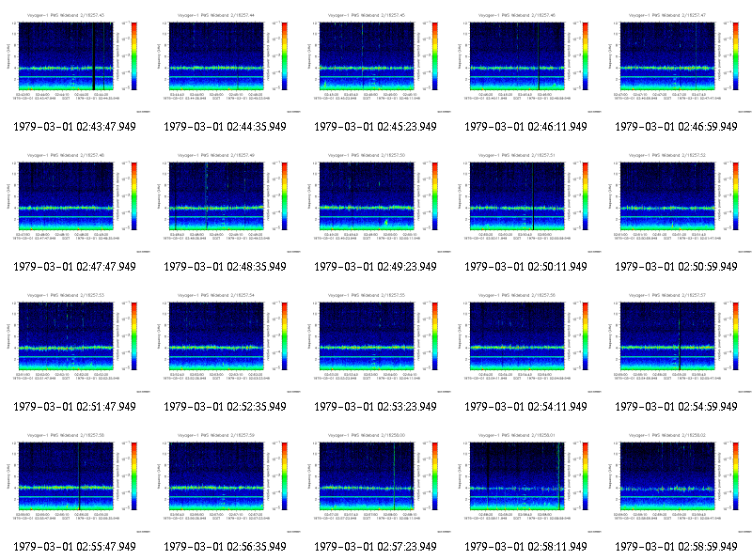Image resolution: width=752 pixels, height=560 pixels.
Task: Open the 02:58:59.949 spectrogram thumbnail
Action: pyautogui.click(x=677, y=481)
